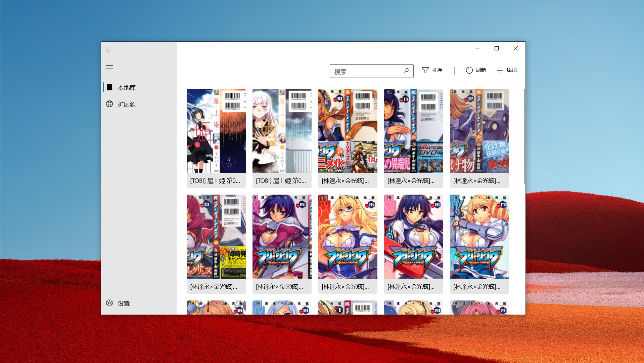Open the partially visible volume 21 cover

point(479,308)
